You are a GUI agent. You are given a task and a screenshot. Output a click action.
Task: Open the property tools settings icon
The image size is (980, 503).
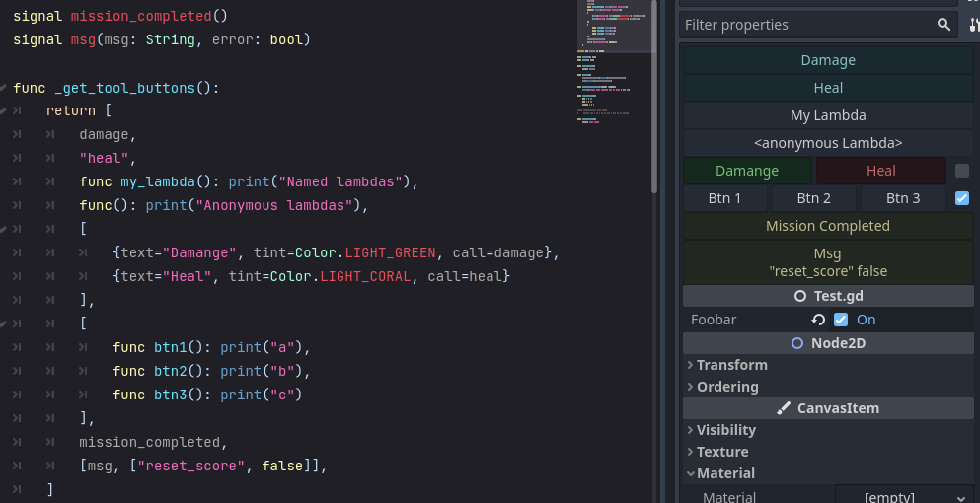pos(974,25)
